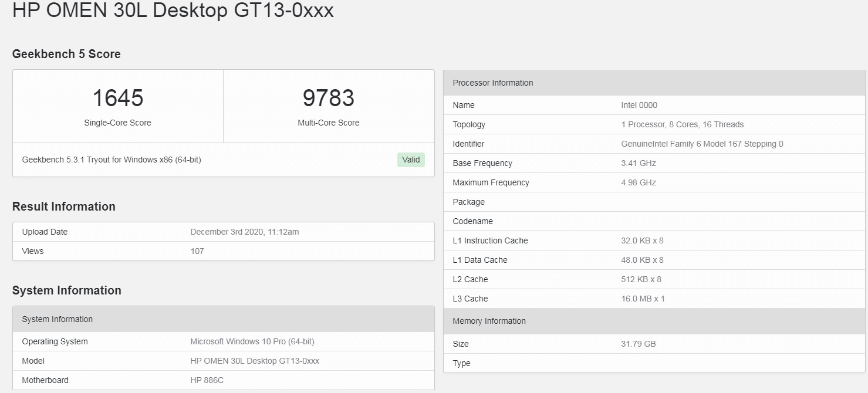The image size is (868, 393).
Task: Select the 32.0 KB x 8 cache value
Action: pos(643,240)
